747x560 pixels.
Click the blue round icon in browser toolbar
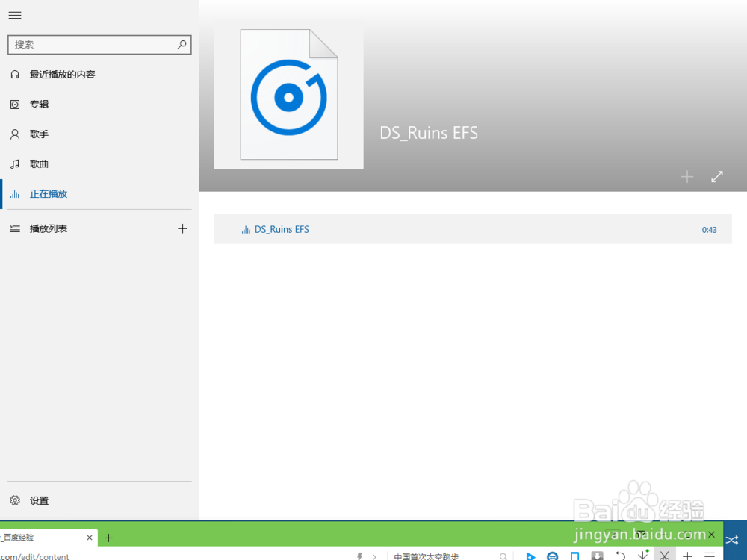pyautogui.click(x=553, y=556)
